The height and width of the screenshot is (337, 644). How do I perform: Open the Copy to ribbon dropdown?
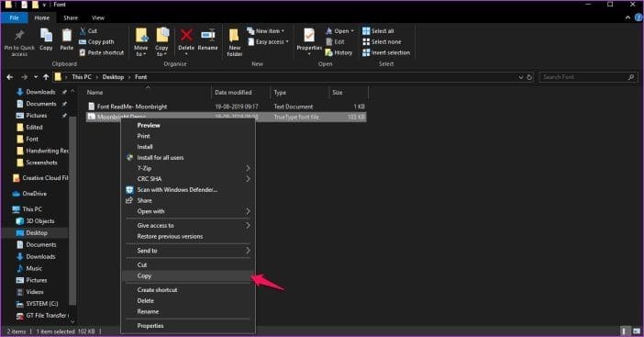click(x=161, y=42)
